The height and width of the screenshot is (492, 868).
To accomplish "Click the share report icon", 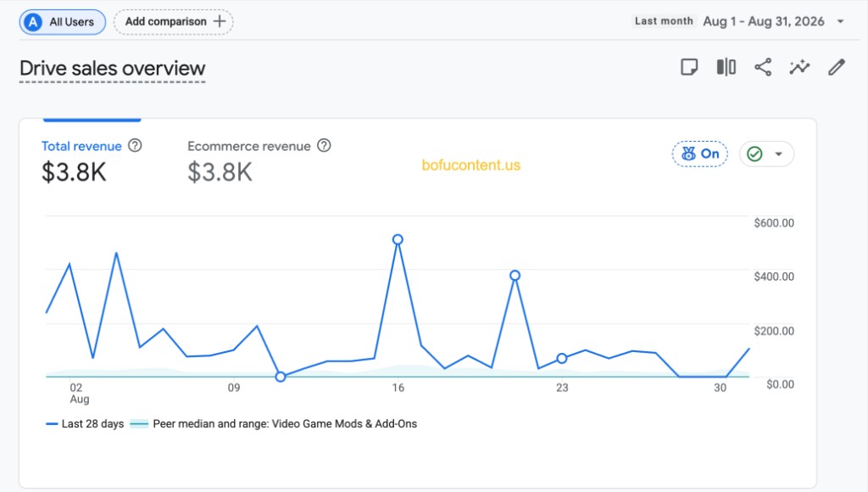I will pos(763,67).
